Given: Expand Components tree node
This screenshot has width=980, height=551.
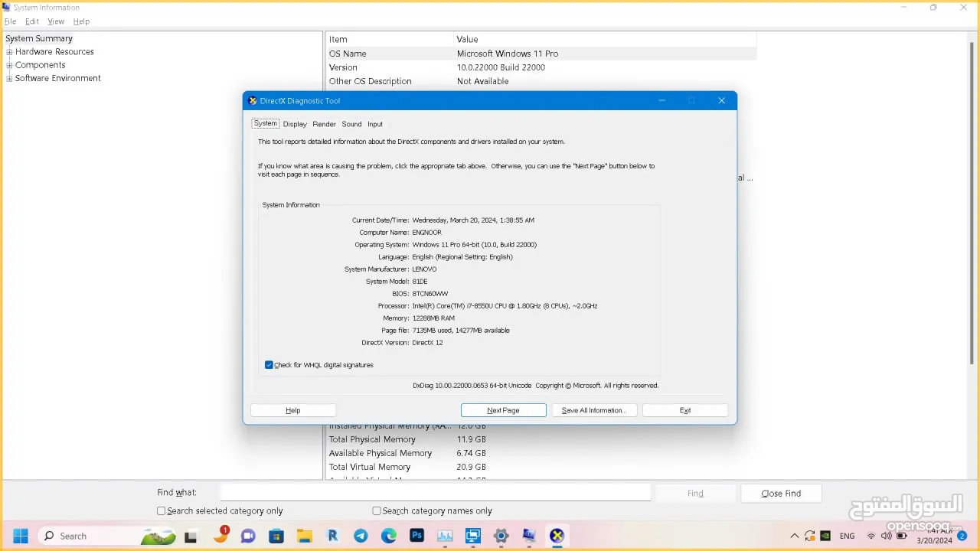Looking at the screenshot, I should 9,65.
